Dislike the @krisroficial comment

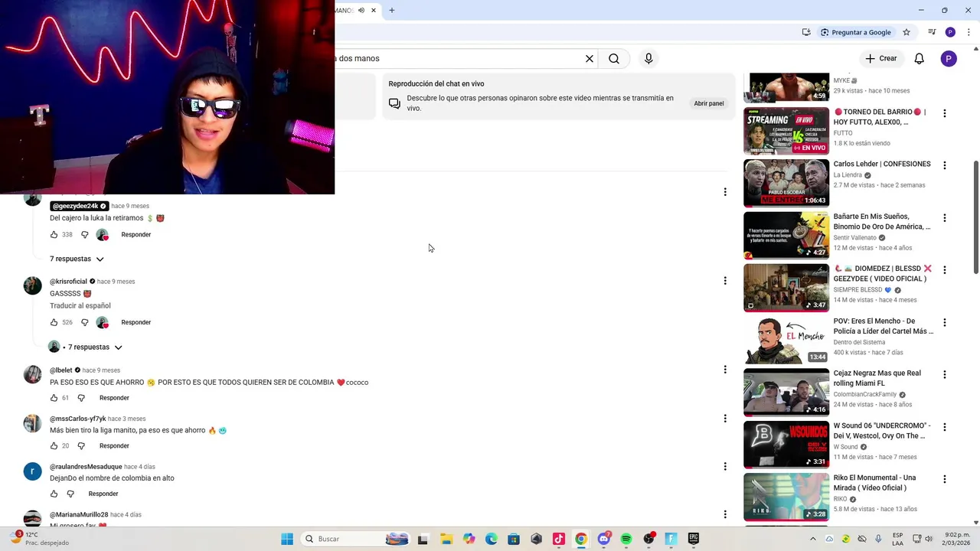[x=85, y=322]
